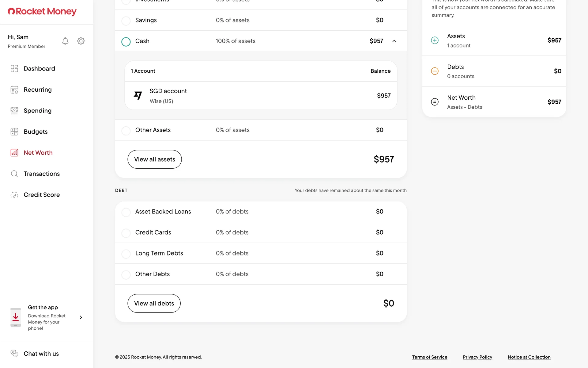This screenshot has width=588, height=368.
Task: Select the Savings circle indicator
Action: pyautogui.click(x=126, y=21)
